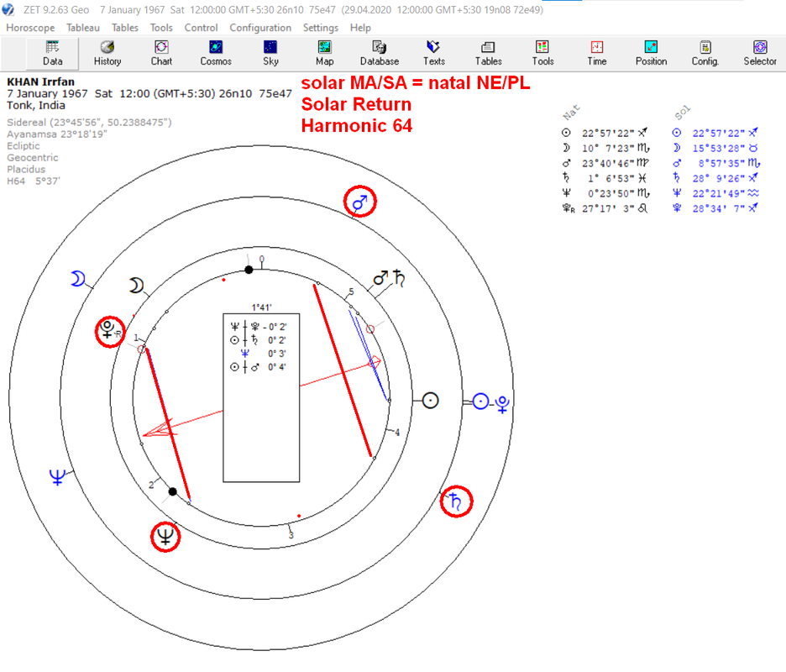Click the Sun-Mars 0°4' aspect row
Image resolution: width=786 pixels, height=672 pixels.
tap(258, 367)
